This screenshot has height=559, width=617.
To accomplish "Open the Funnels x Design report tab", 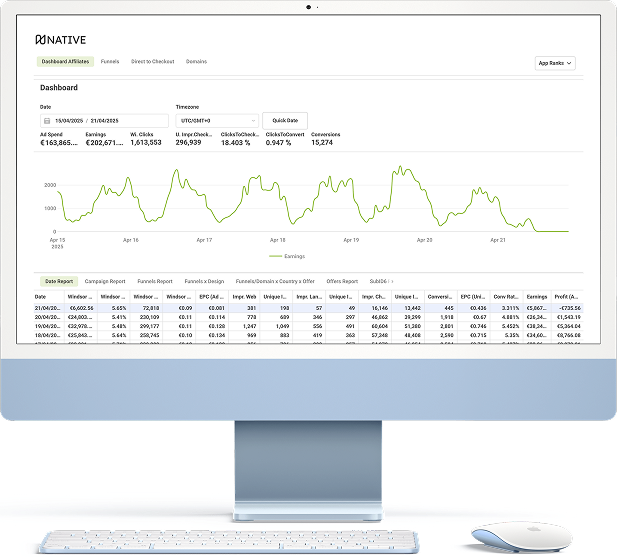I will [205, 281].
